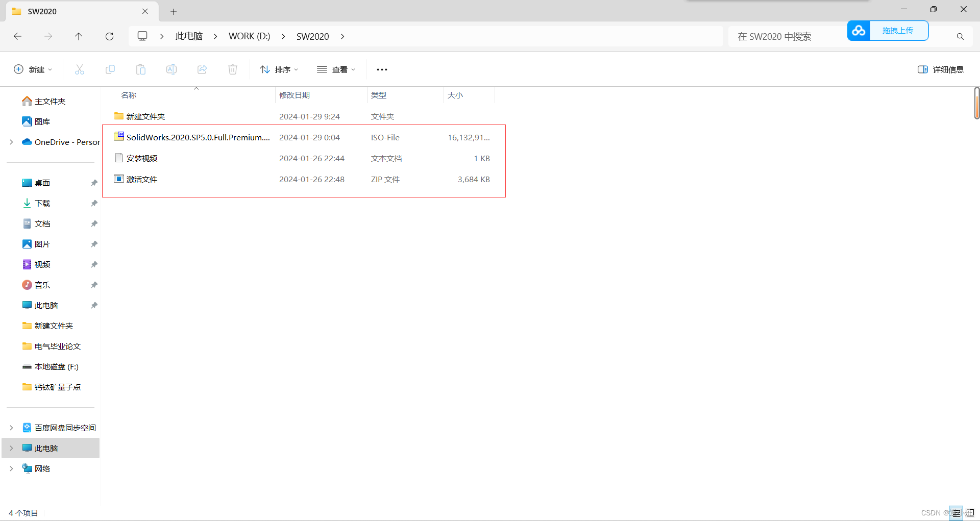The image size is (980, 521).
Task: Refresh the SW2020 folder view
Action: [109, 36]
